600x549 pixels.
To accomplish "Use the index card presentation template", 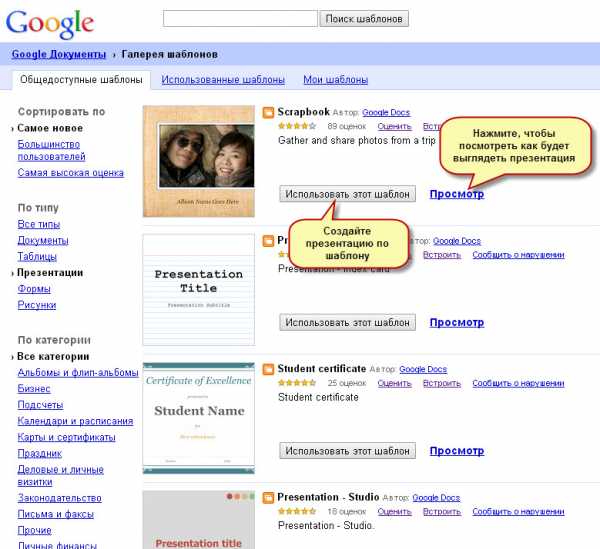I will [x=347, y=323].
